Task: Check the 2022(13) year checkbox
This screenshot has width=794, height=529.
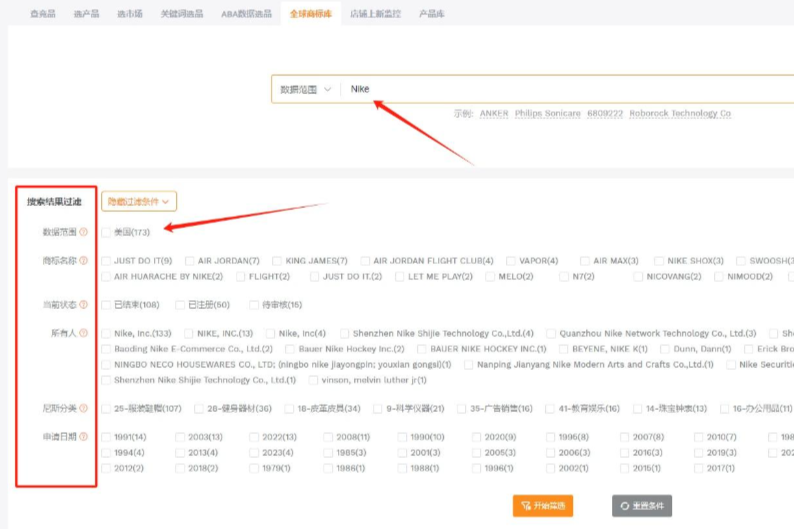Action: click(254, 437)
